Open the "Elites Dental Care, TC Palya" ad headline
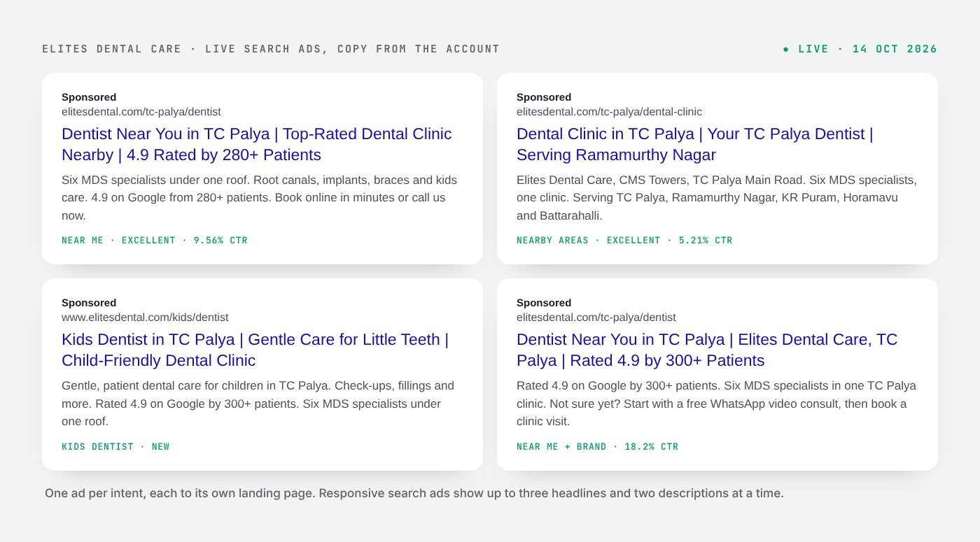Image resolution: width=980 pixels, height=542 pixels. click(x=707, y=350)
